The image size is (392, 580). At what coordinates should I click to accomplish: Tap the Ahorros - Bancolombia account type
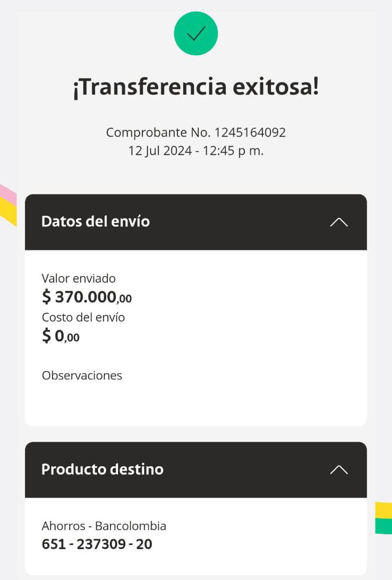(x=104, y=526)
